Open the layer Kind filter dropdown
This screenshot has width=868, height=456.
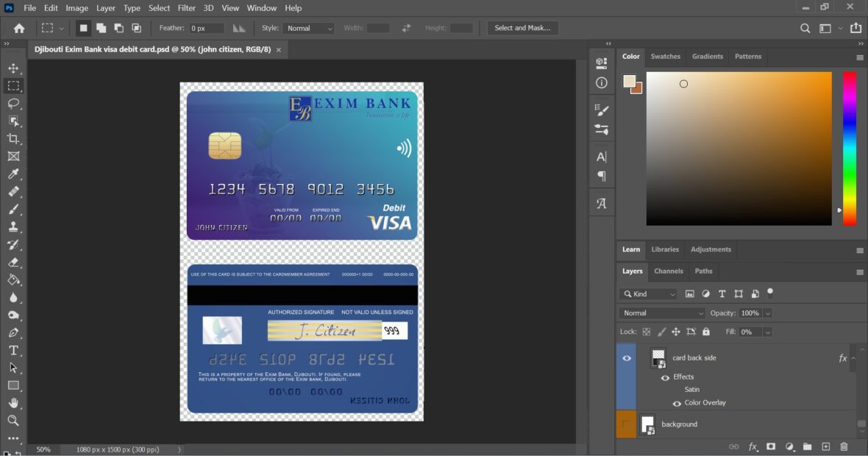(647, 293)
